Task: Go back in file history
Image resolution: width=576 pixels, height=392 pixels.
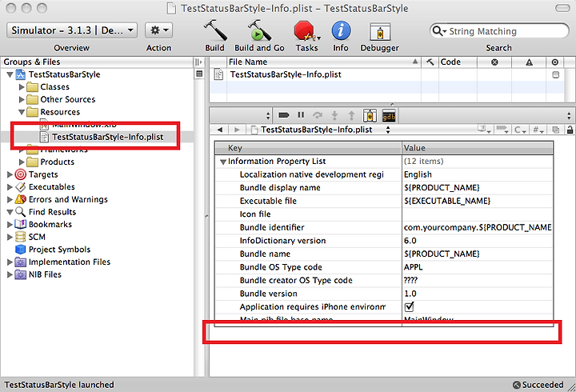Action: [x=220, y=130]
